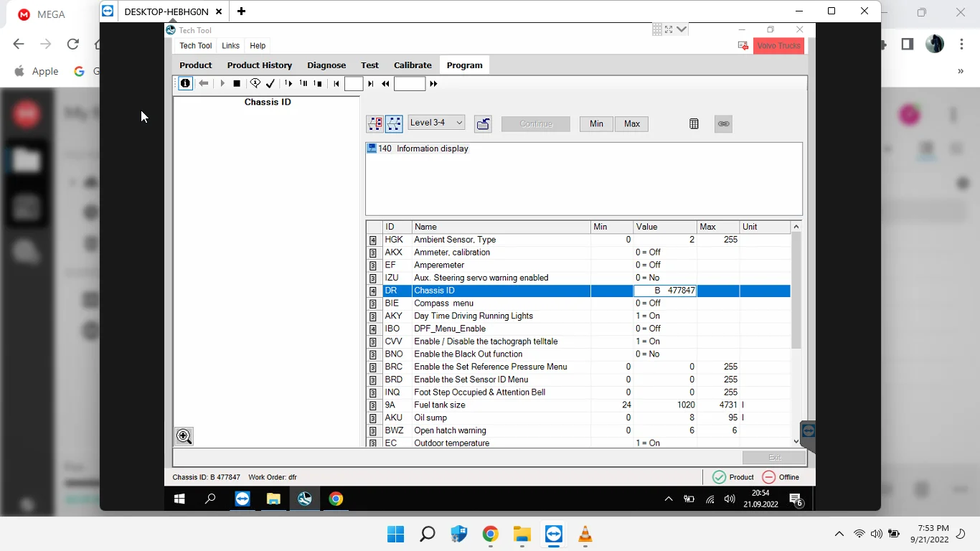Open the Level 3-4 dropdown

pyautogui.click(x=436, y=123)
